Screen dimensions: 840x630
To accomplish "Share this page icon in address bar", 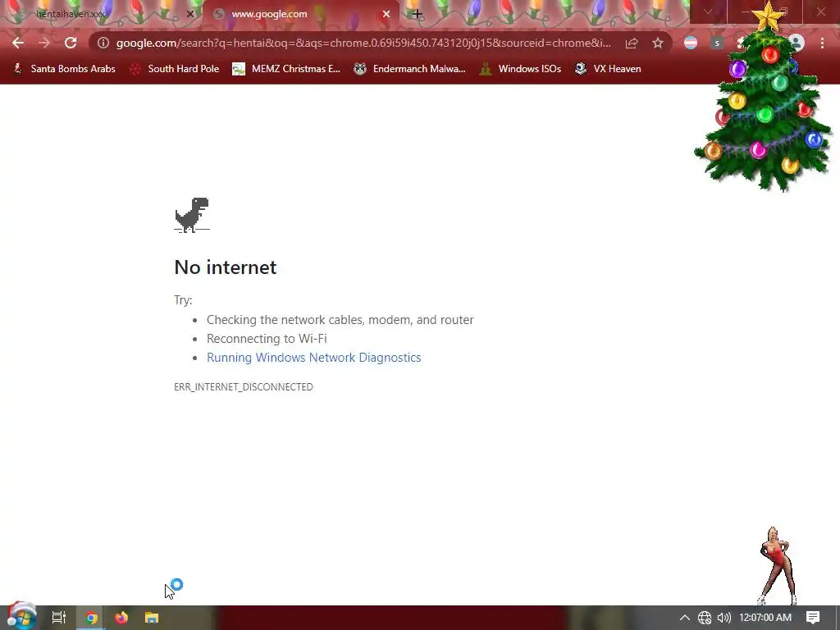I will 632,43.
